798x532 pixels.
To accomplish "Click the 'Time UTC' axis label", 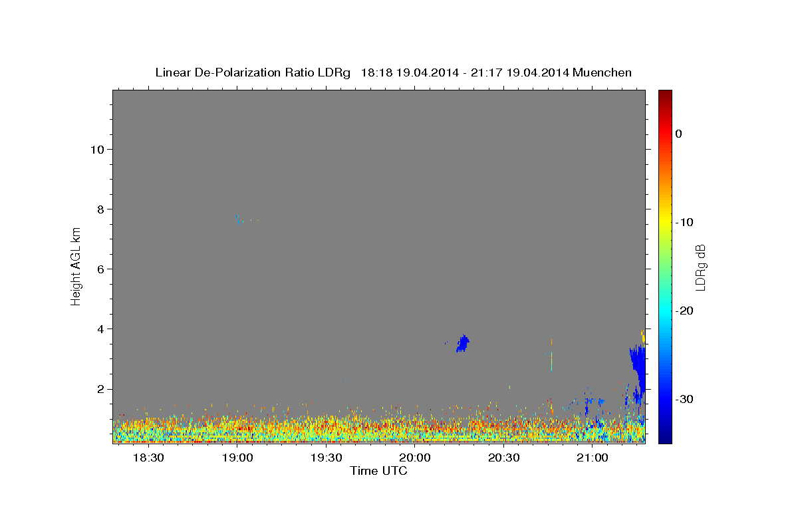I will (378, 471).
